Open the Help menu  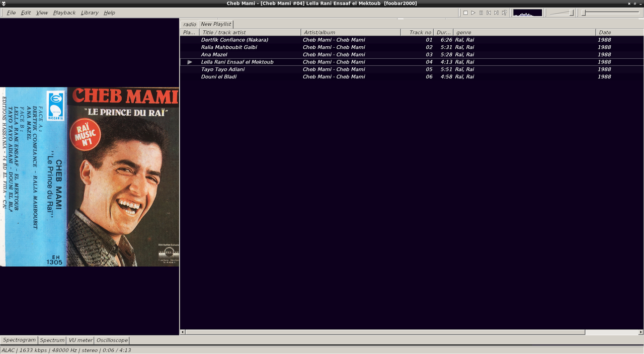click(x=109, y=13)
